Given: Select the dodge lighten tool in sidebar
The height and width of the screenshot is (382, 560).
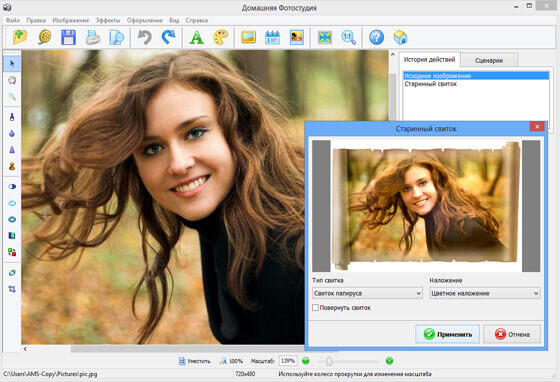Looking at the screenshot, I should tap(12, 186).
